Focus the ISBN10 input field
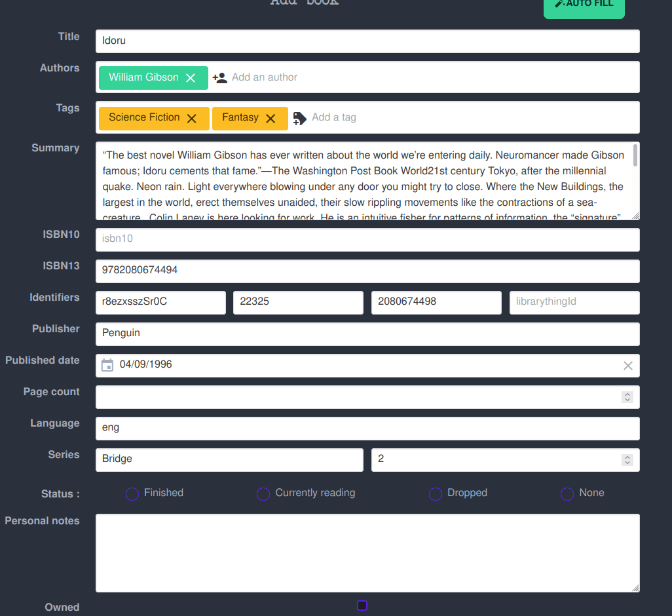672x616 pixels. coord(367,239)
